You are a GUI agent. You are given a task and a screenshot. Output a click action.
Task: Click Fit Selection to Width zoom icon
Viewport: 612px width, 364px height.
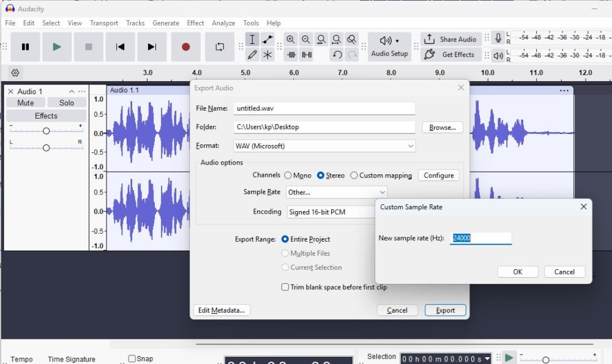click(321, 39)
